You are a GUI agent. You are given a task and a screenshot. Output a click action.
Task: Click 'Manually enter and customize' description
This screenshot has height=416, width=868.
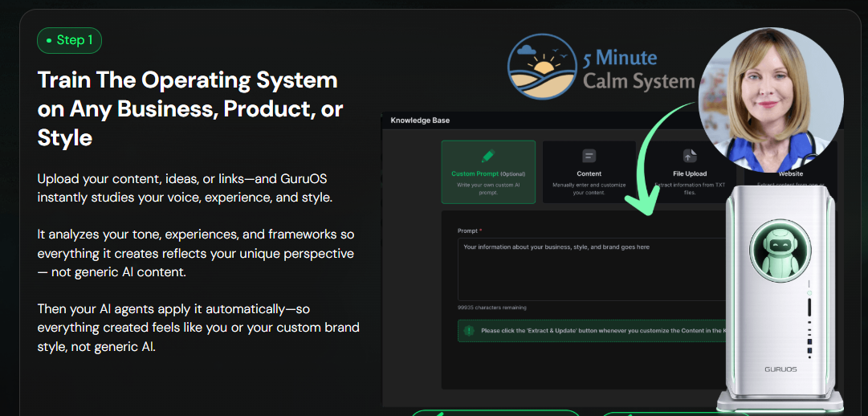tap(589, 188)
